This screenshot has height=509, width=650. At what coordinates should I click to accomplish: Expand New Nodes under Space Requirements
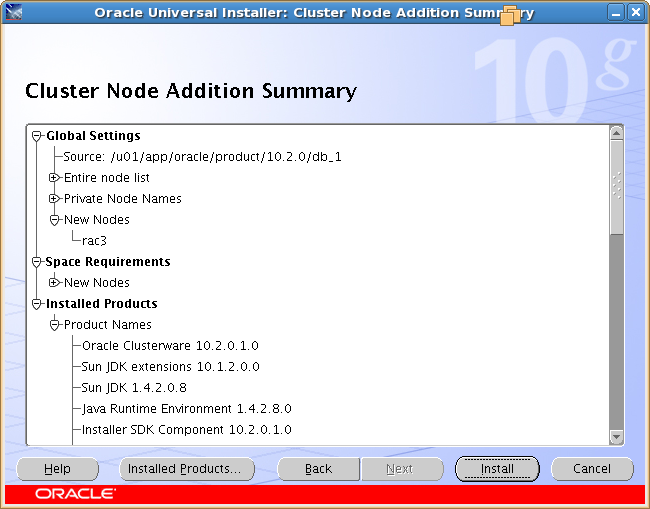54,283
